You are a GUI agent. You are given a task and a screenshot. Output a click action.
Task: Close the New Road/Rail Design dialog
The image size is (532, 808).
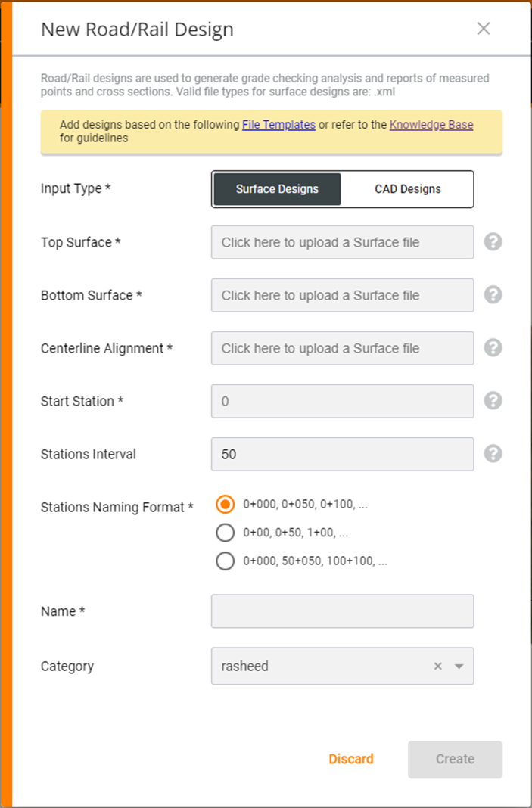pos(483,29)
